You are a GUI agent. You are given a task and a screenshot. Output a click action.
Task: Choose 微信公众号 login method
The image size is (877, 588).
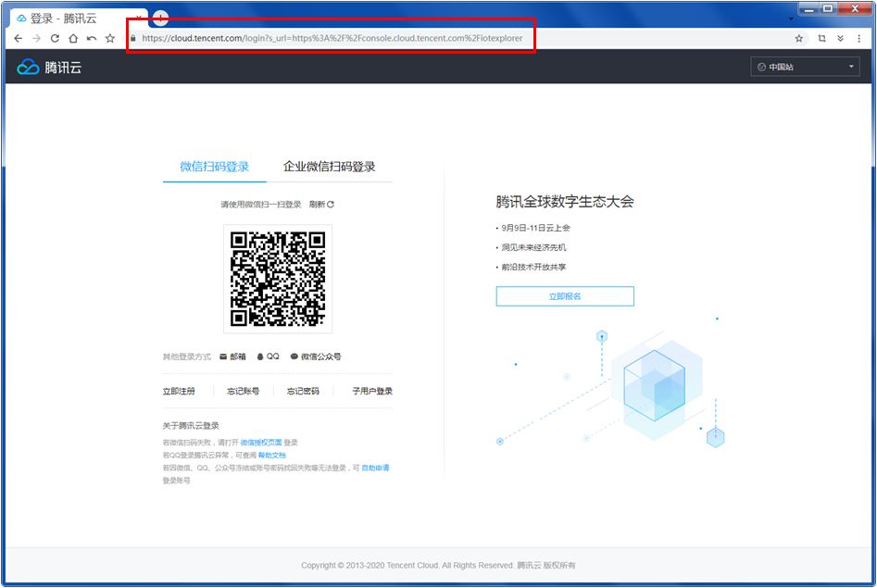point(316,357)
